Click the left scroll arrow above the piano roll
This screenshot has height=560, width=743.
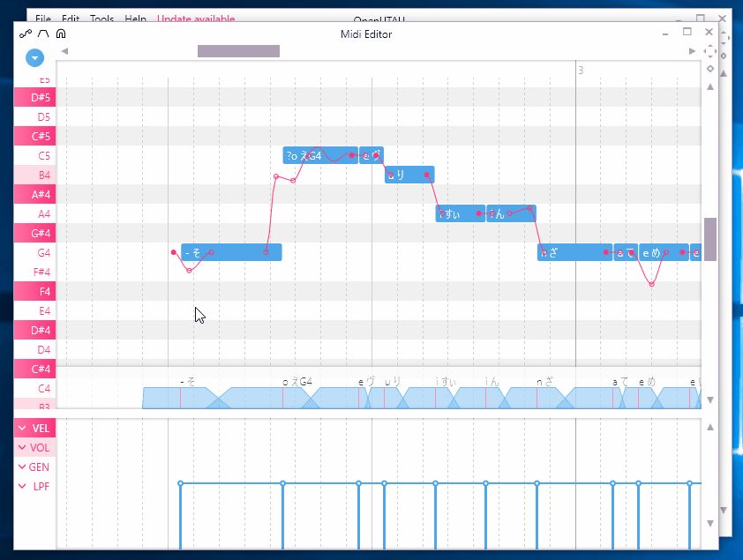65,50
